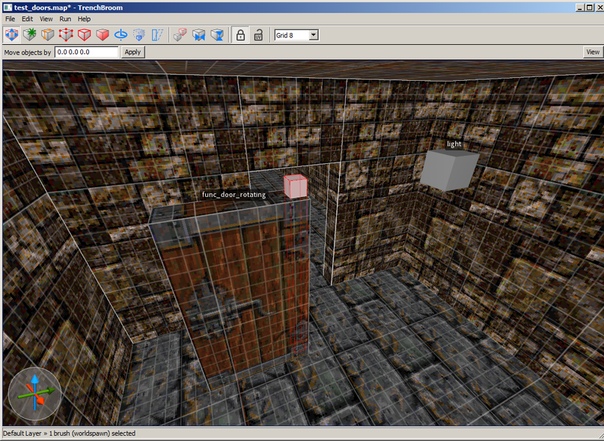The width and height of the screenshot is (604, 441).
Task: Click the axis compass widget
Action: (35, 394)
